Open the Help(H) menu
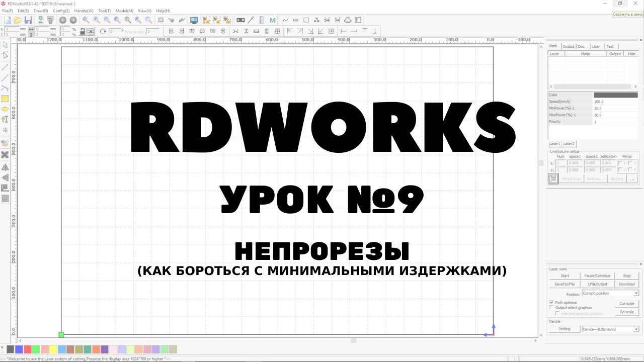Image resolution: width=644 pixels, height=362 pixels. (163, 11)
